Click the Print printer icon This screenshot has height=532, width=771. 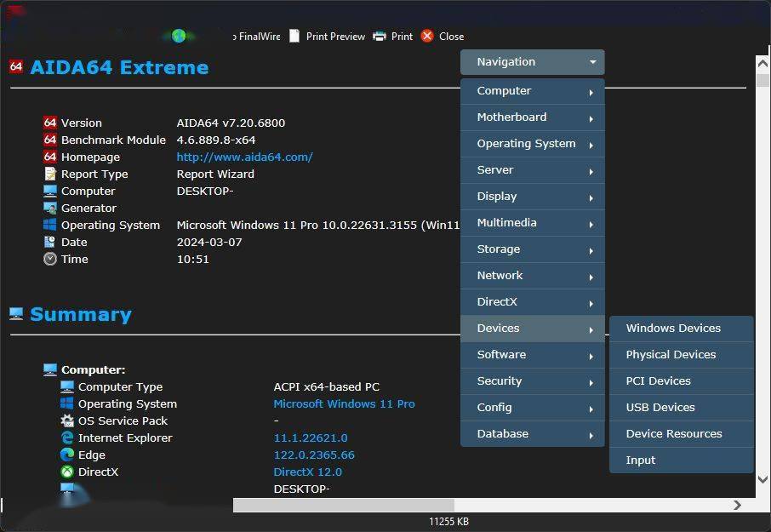[380, 36]
